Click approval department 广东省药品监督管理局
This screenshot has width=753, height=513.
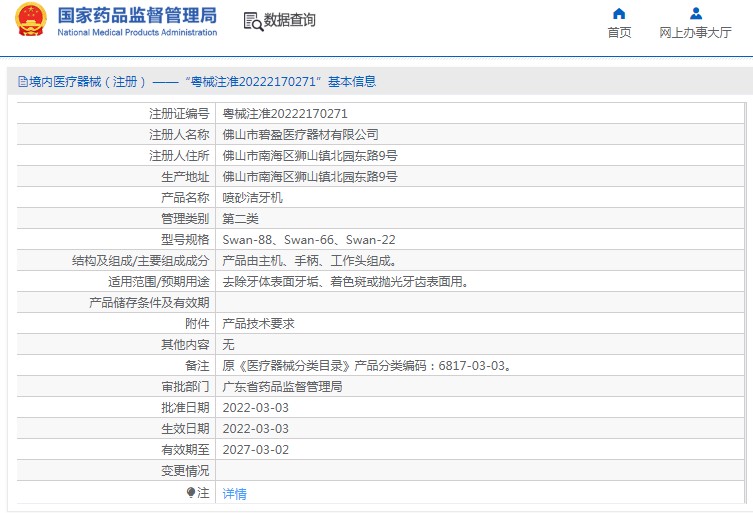[282, 387]
